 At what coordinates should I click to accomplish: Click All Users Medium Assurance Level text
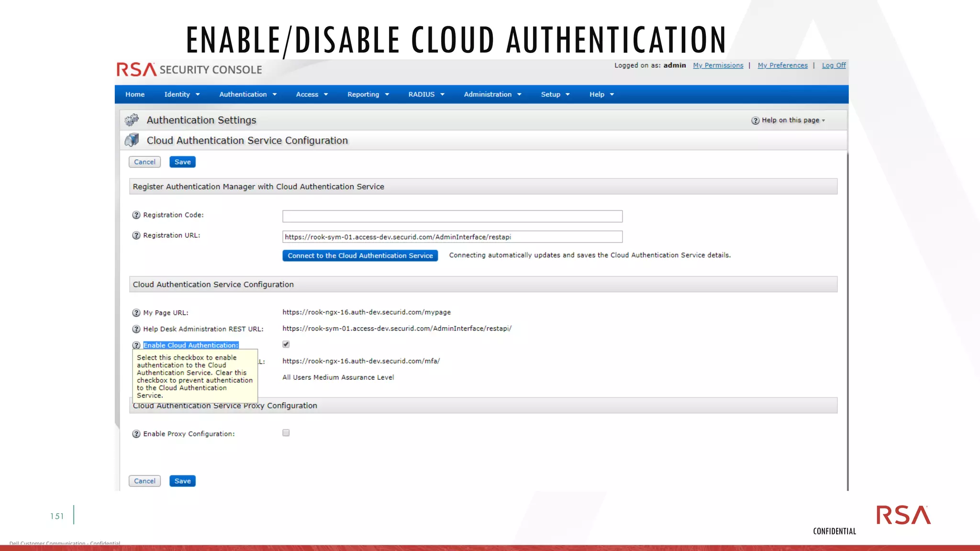click(x=338, y=377)
